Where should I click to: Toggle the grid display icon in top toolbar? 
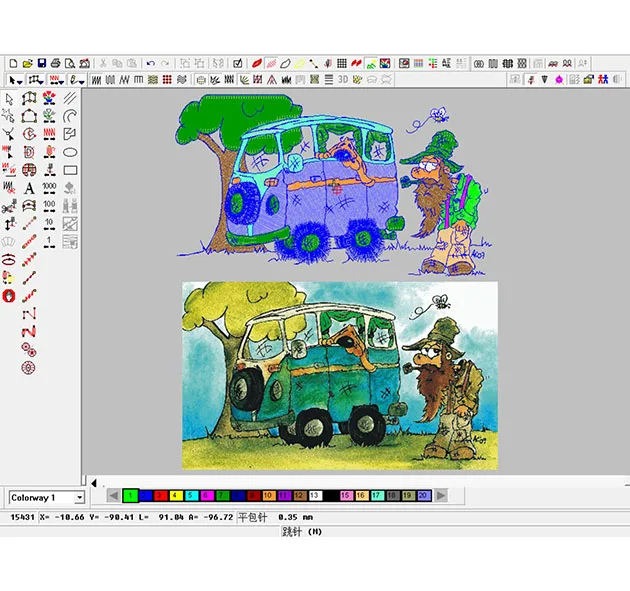click(342, 63)
